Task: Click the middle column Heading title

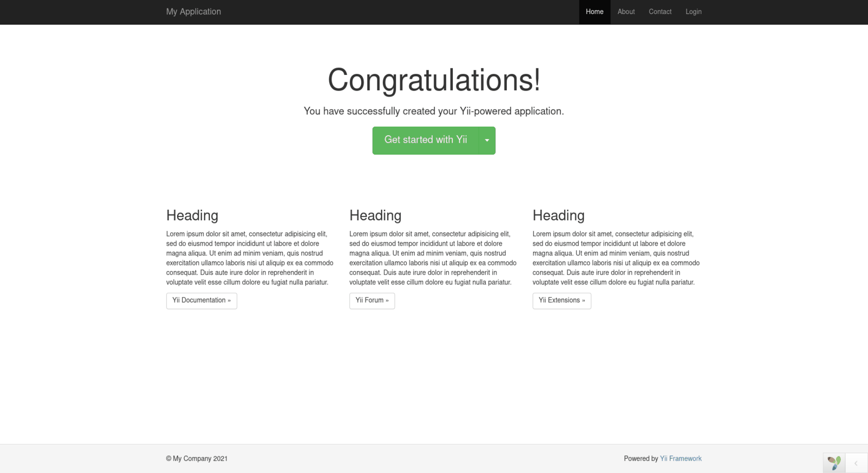Action: pyautogui.click(x=375, y=215)
